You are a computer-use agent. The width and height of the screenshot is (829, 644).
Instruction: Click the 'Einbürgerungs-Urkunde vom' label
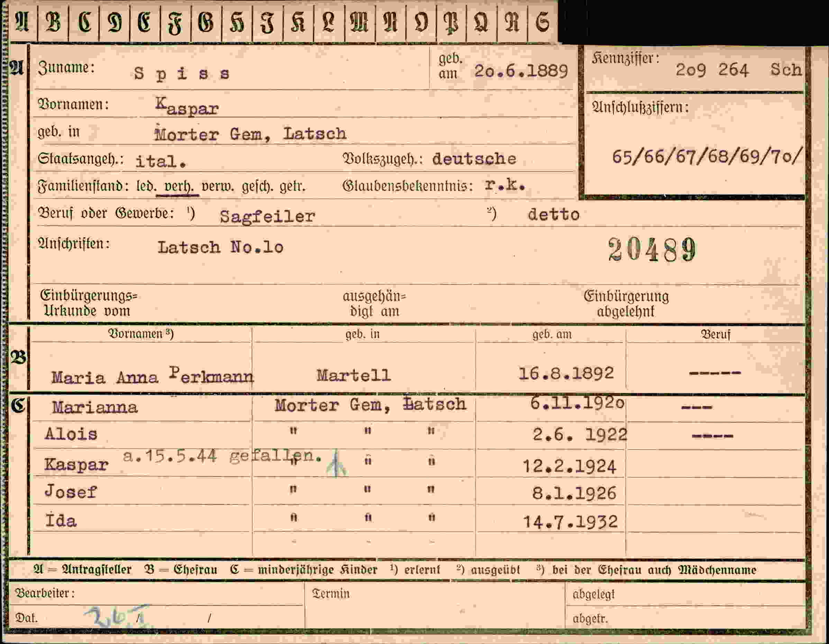point(89,304)
